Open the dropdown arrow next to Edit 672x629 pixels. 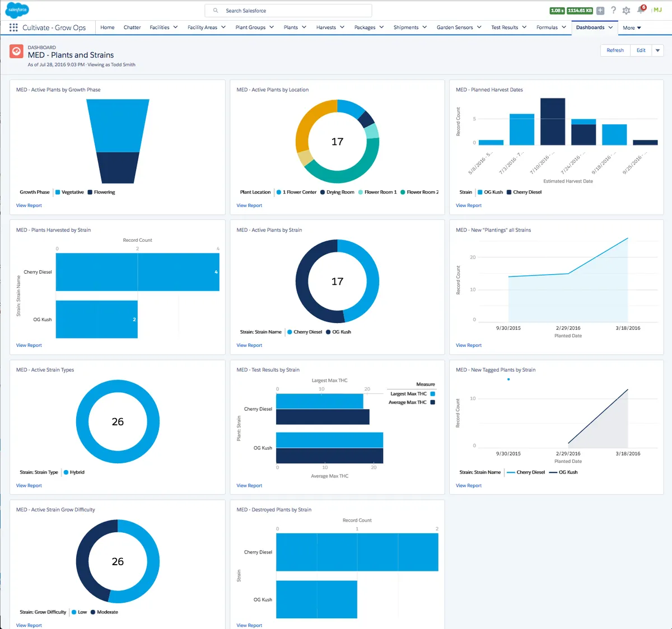(658, 50)
